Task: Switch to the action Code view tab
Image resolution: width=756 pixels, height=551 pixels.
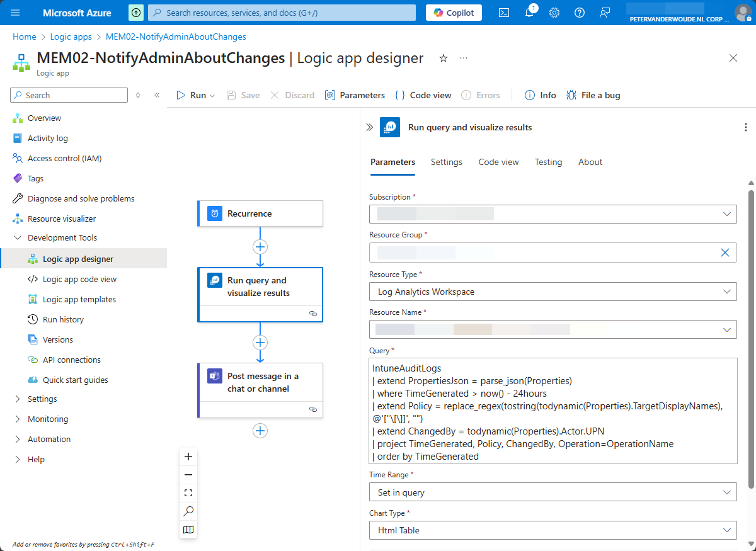Action: (x=498, y=162)
